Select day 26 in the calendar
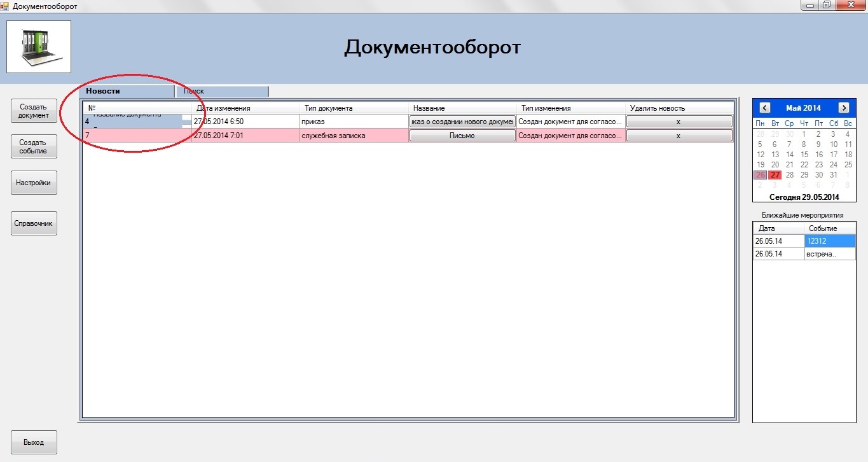This screenshot has height=462, width=868. tap(761, 175)
